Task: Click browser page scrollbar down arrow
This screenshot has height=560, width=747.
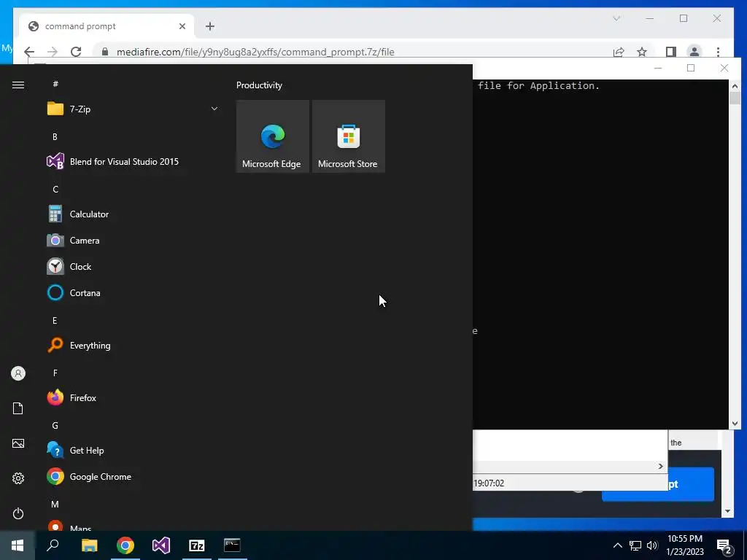Action: point(727,511)
